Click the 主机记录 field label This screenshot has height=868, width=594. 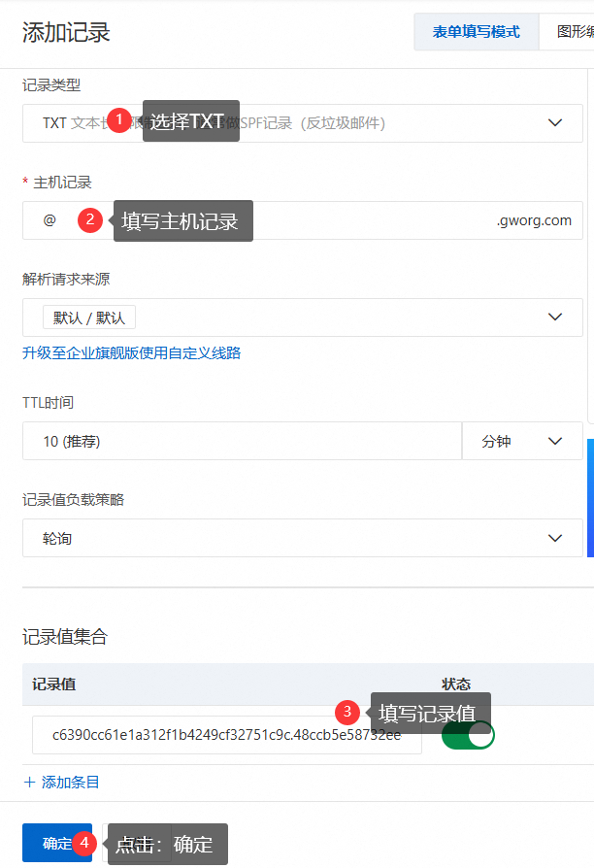click(62, 183)
